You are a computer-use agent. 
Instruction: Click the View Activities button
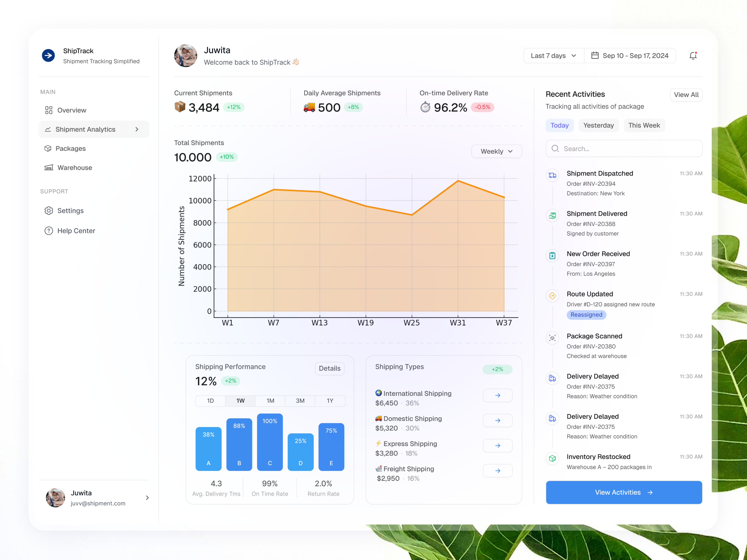[624, 492]
